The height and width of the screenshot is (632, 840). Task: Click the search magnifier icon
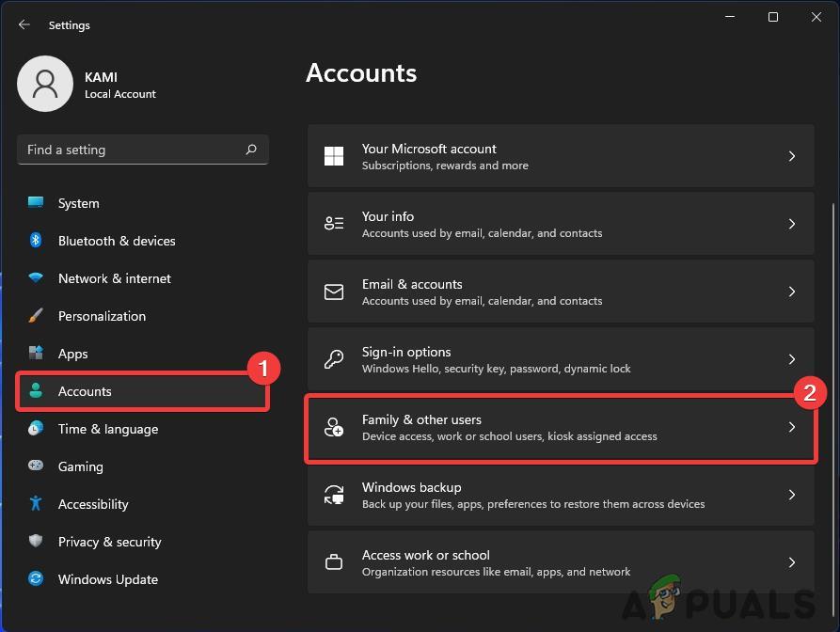coord(251,150)
